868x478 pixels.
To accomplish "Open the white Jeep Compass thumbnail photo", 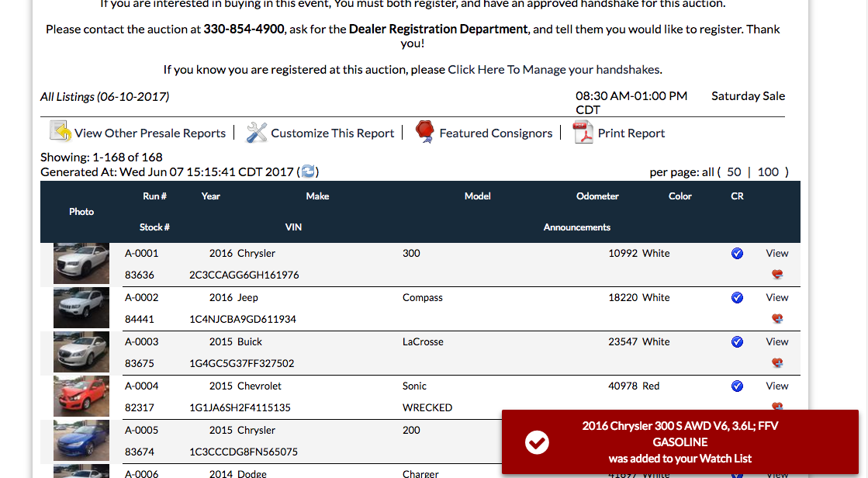I will (x=81, y=308).
